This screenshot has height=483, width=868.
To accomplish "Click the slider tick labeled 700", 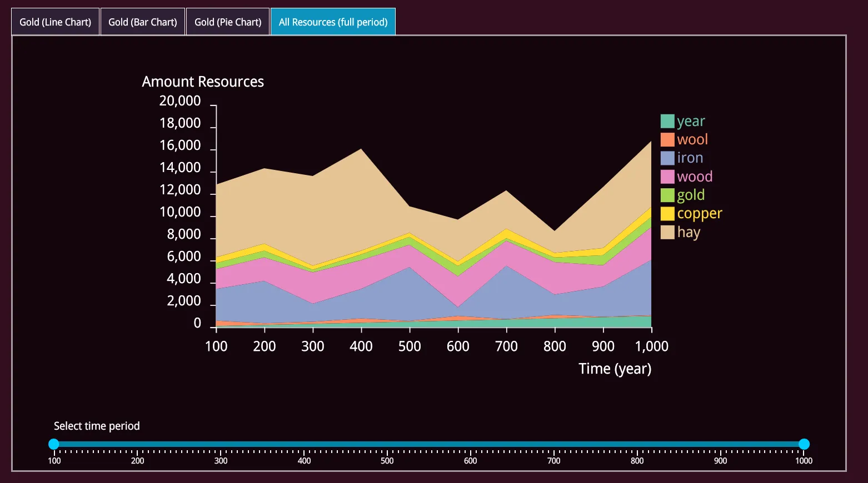I will coord(554,460).
